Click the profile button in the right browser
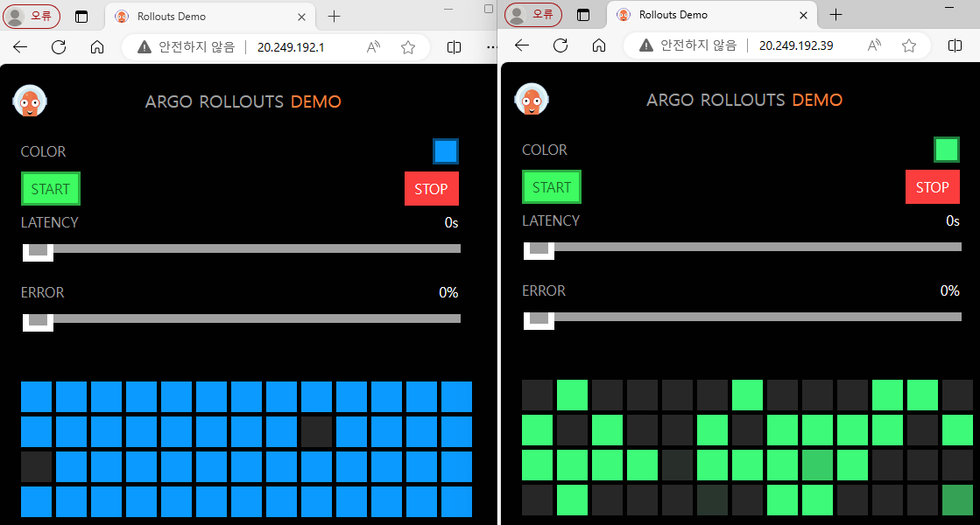 click(533, 14)
